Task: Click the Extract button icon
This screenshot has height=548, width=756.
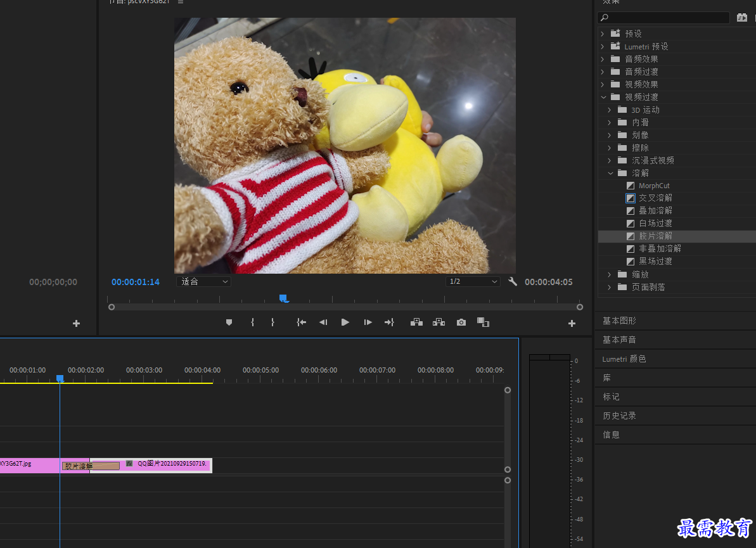Action: click(x=439, y=322)
